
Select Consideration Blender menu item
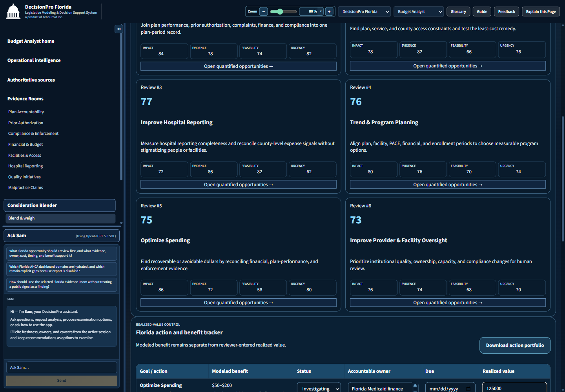coord(60,205)
